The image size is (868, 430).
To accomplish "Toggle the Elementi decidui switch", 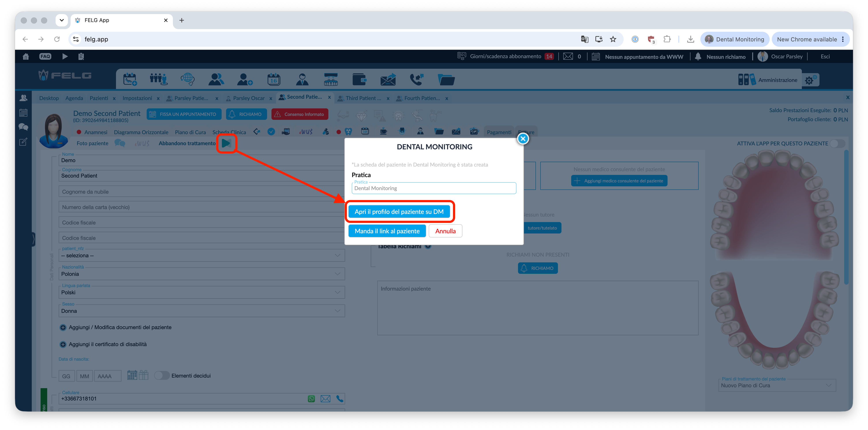I will [x=162, y=376].
